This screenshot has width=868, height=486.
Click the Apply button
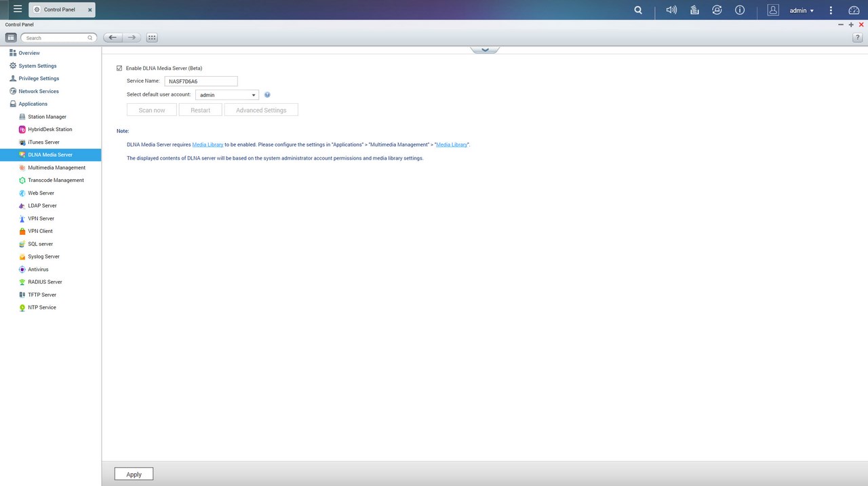(134, 474)
